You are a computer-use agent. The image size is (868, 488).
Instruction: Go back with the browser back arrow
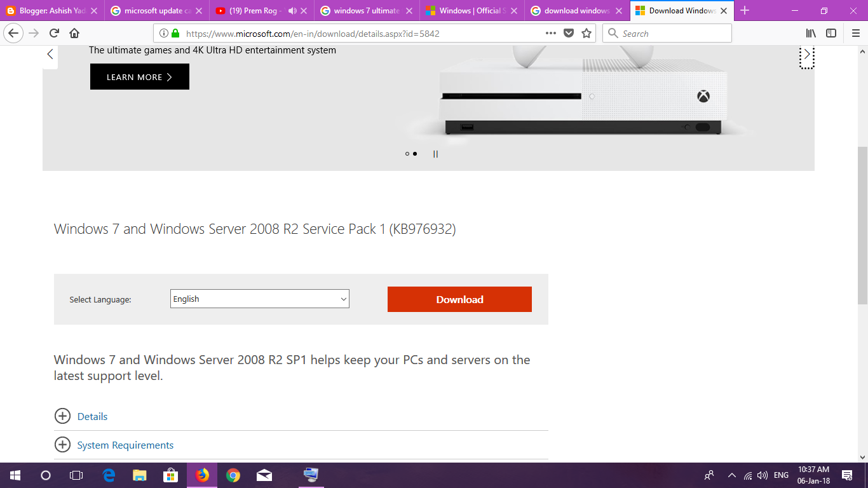pos(13,33)
